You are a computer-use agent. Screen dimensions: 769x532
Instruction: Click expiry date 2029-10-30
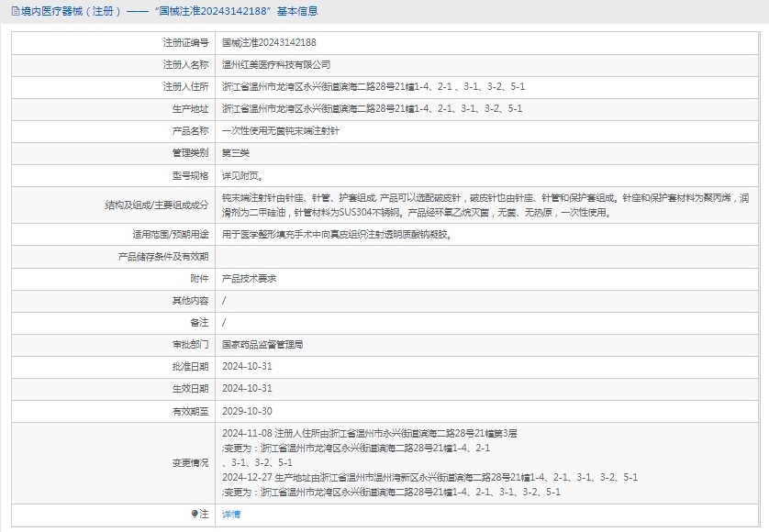pyautogui.click(x=247, y=411)
